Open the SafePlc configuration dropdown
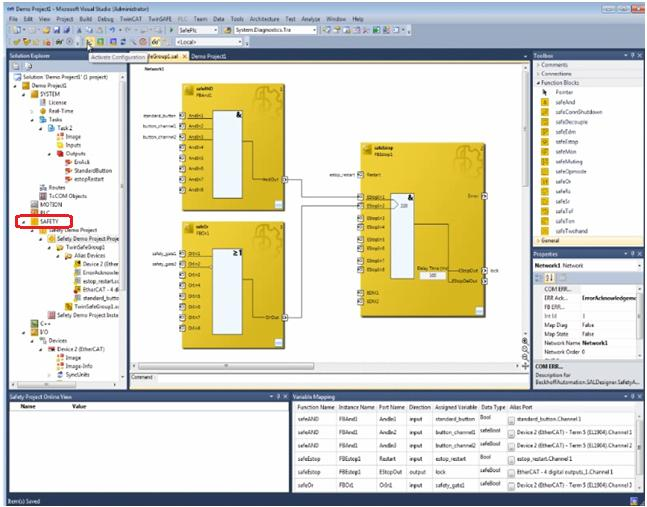647x507 pixels. tap(215, 30)
